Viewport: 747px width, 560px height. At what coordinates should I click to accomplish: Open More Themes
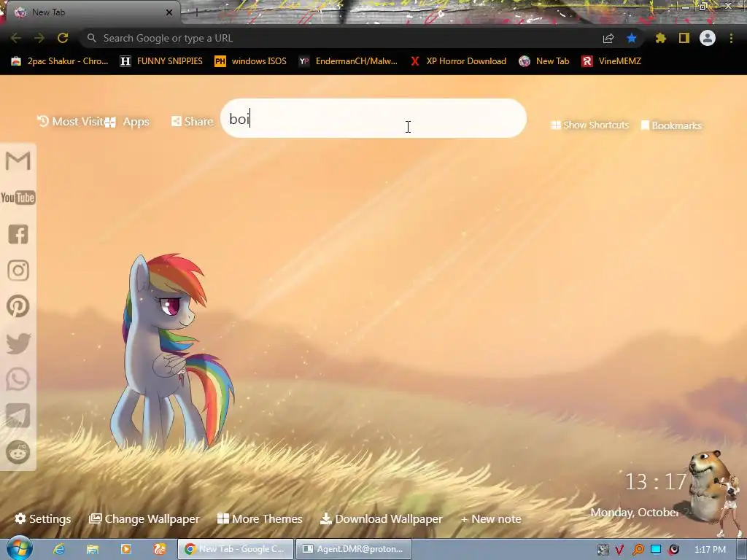[x=260, y=518]
